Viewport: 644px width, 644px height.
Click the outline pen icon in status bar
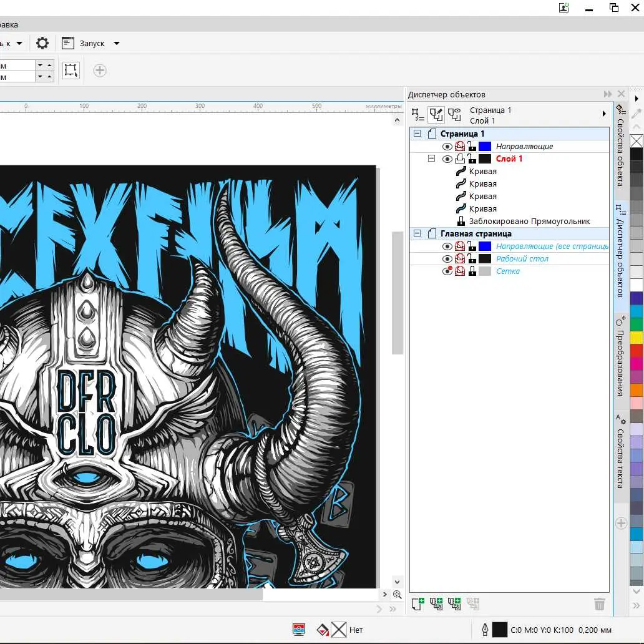(x=484, y=630)
